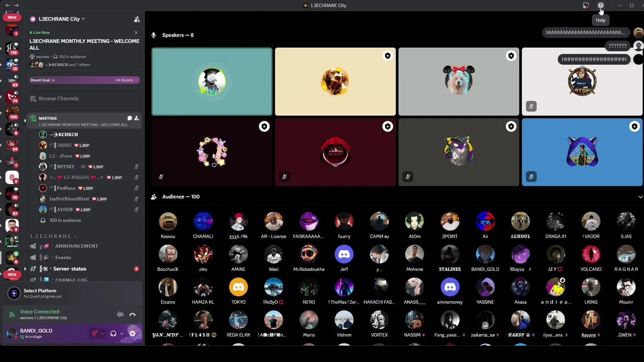The height and width of the screenshot is (362, 644).
Task: Open server icon with 105 badge
Action: tap(12, 112)
